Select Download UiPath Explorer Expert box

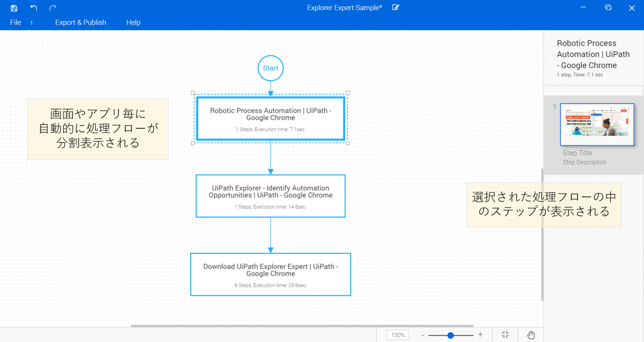(x=271, y=274)
